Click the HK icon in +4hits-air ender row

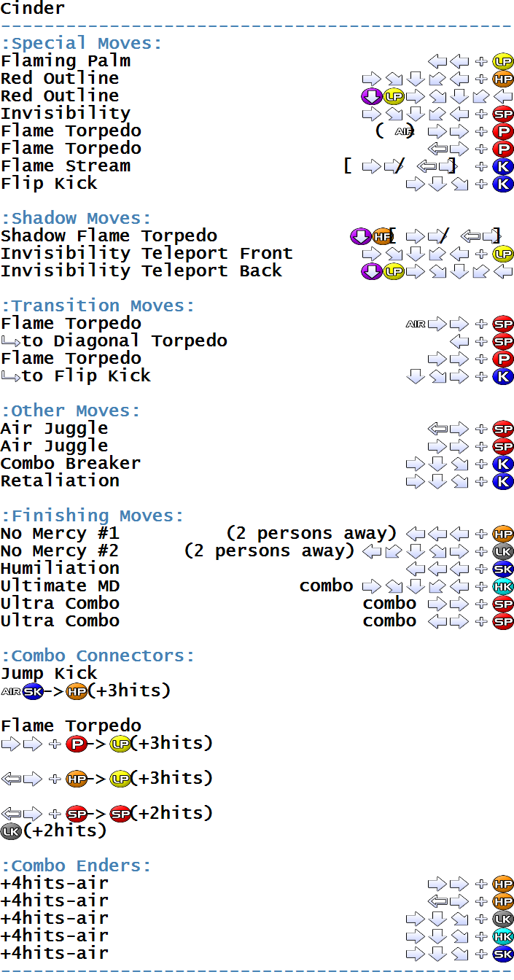tap(503, 936)
